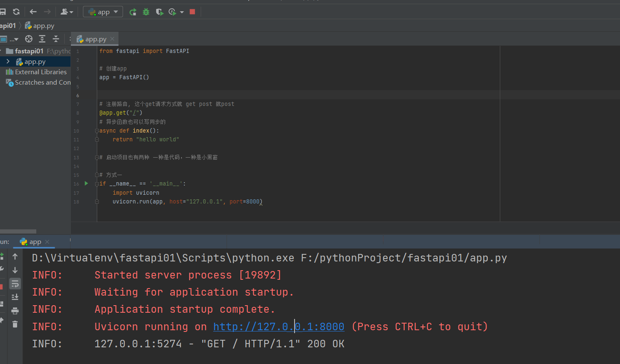Click the @app.get("/") decorator line
The image size is (620, 364).
121,113
